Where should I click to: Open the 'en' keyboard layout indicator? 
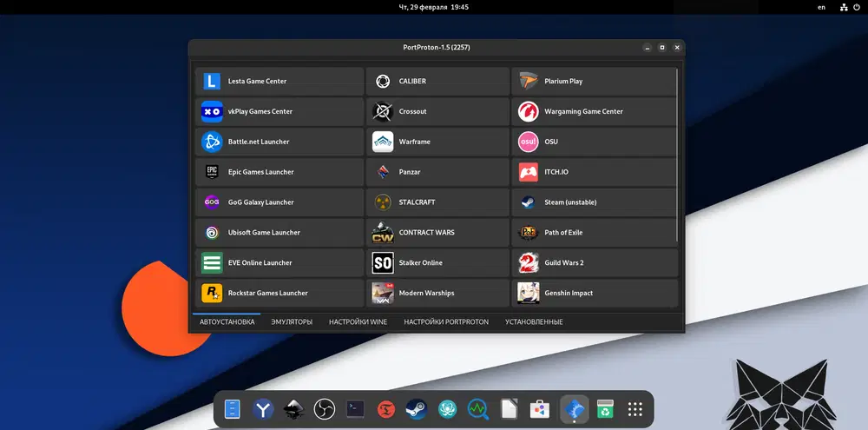821,7
